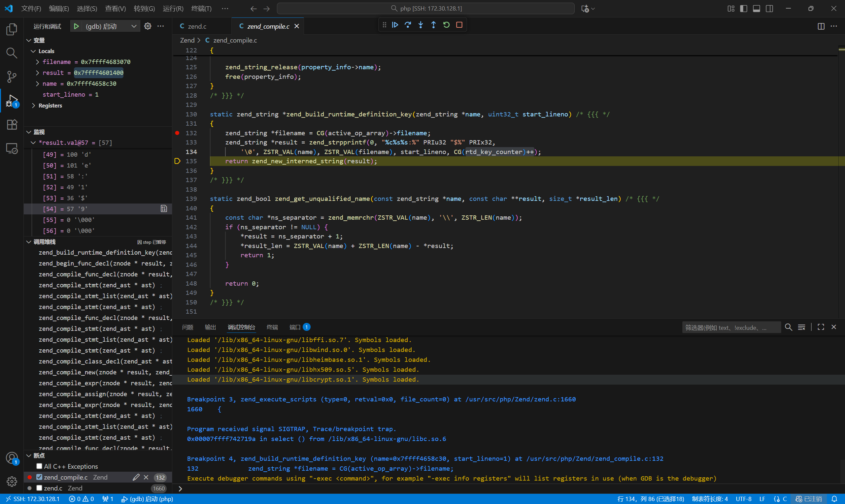Stop the debugger with the square icon

click(459, 25)
